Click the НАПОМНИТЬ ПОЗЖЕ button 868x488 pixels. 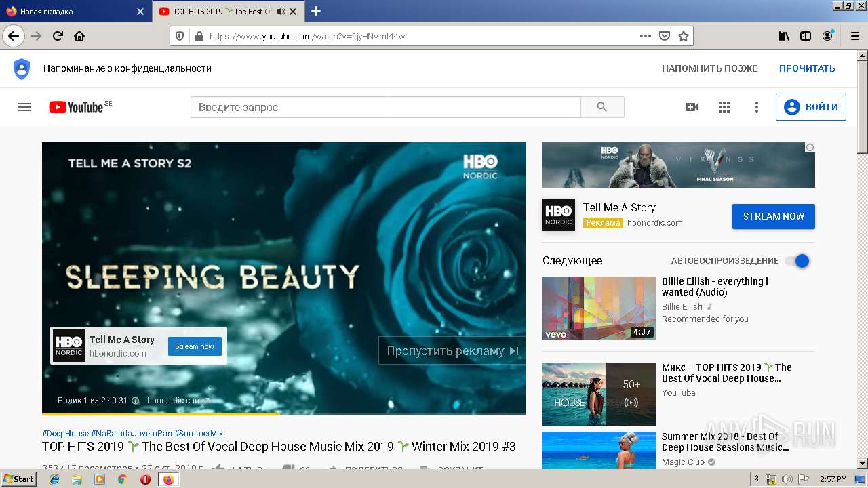(709, 68)
